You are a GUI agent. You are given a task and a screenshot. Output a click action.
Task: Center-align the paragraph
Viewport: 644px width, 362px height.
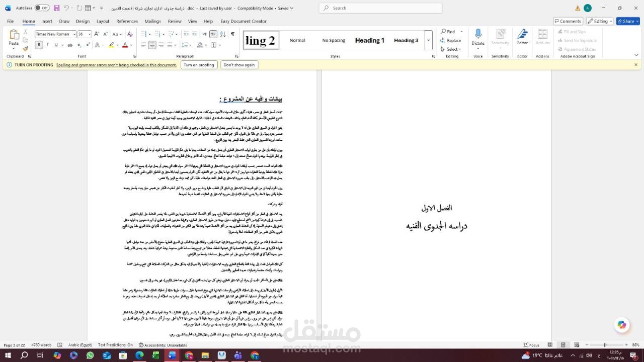pyautogui.click(x=152, y=45)
